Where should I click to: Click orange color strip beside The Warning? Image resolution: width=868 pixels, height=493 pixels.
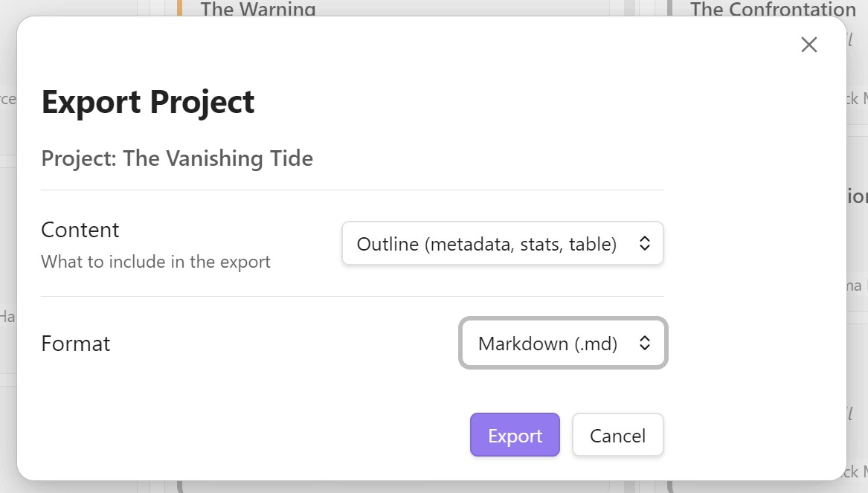tap(179, 7)
